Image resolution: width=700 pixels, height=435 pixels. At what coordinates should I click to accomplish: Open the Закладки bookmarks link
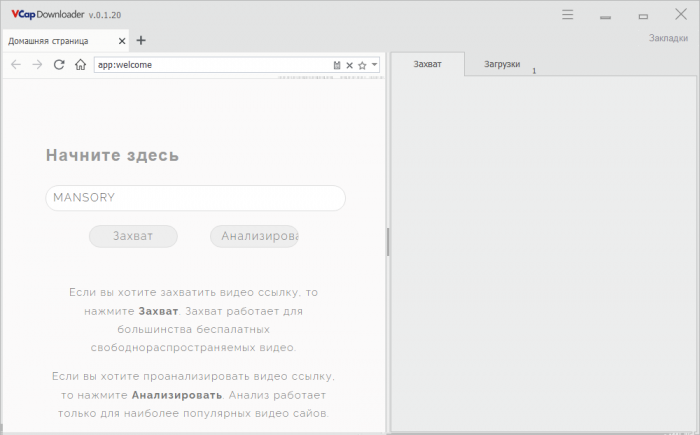point(668,38)
